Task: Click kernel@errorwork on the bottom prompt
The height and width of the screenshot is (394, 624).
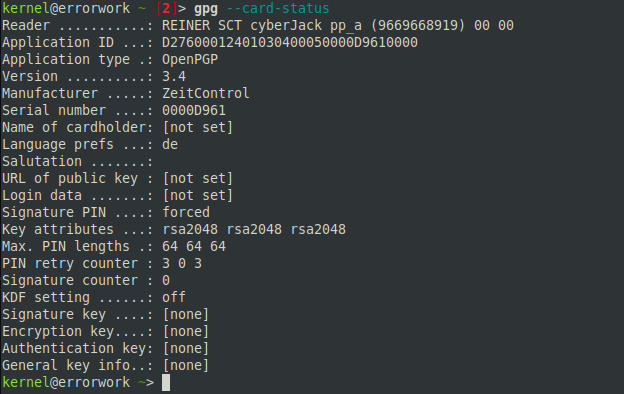Action: [x=66, y=382]
